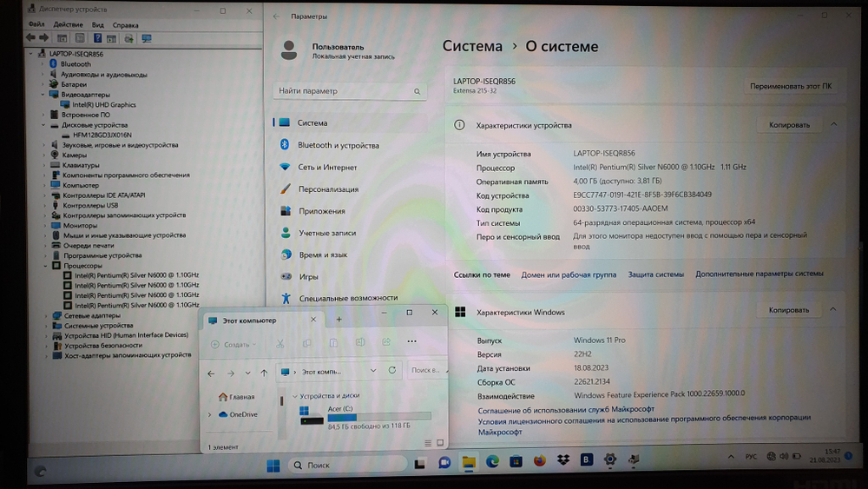Screen dimensions: 868x489
Task: Add a new Explorer tab
Action: [339, 319]
